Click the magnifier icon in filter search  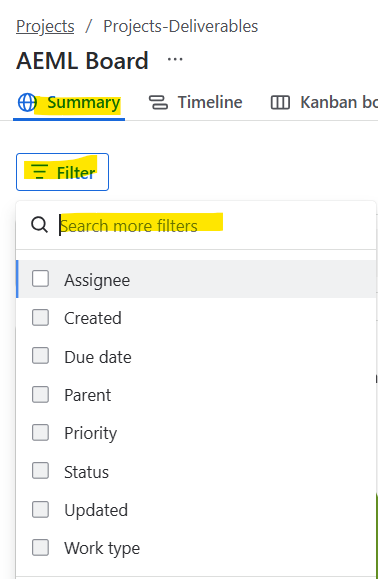click(39, 225)
